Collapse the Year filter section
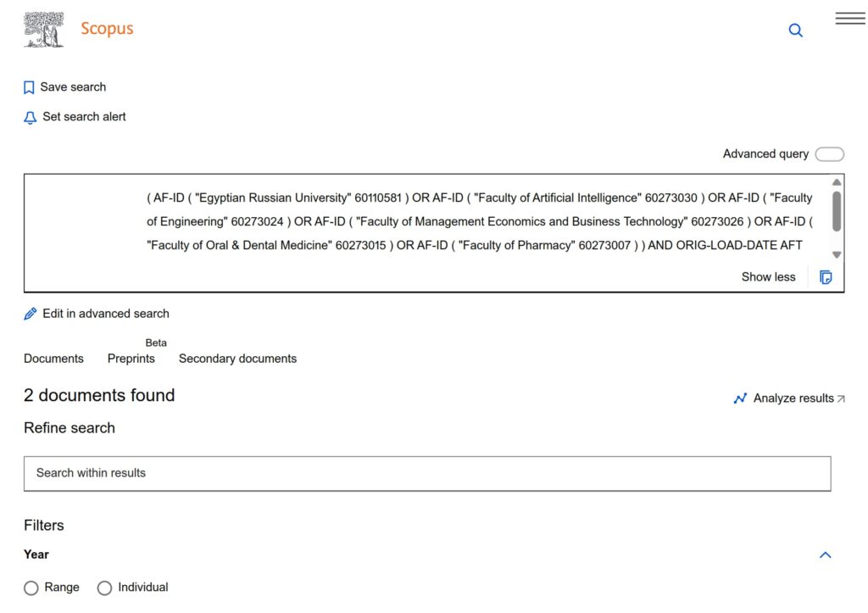The image size is (868, 613). (826, 555)
